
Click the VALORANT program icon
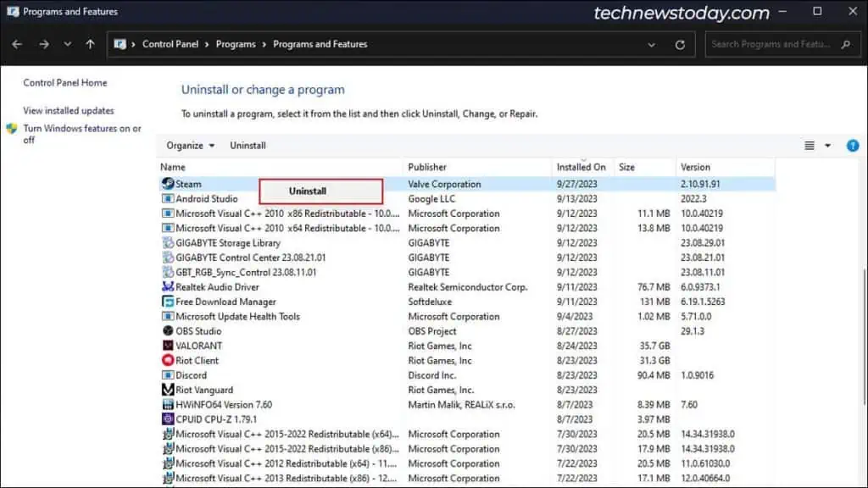tap(167, 346)
